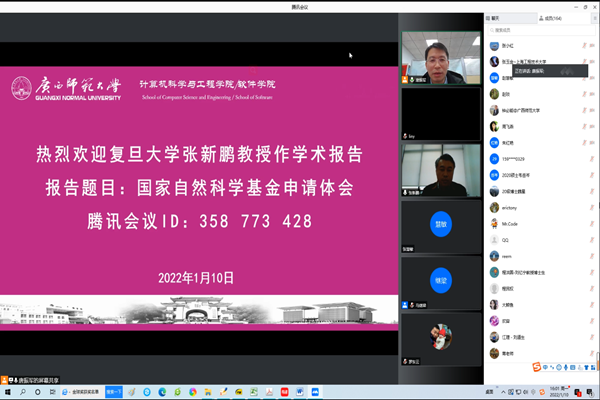The height and width of the screenshot is (400, 600).
Task: Open Windows notification center icon
Action: (590, 392)
